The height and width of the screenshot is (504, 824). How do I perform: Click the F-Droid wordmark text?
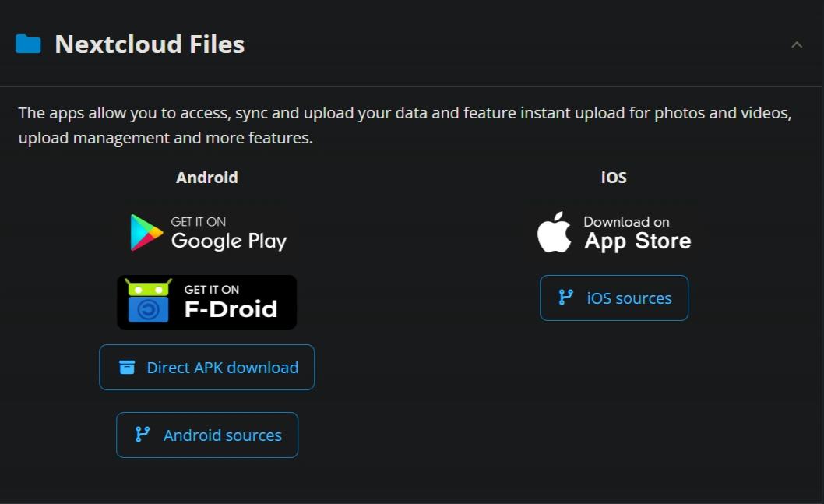click(x=231, y=309)
